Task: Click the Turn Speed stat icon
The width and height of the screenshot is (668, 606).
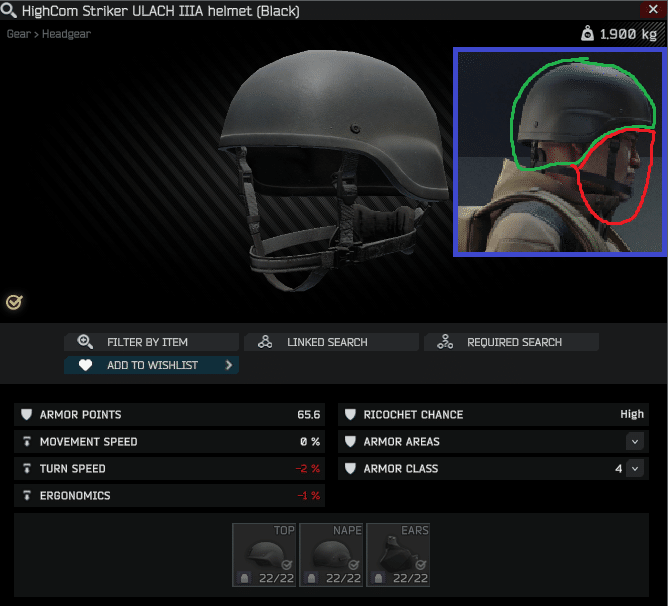Action: pos(27,468)
